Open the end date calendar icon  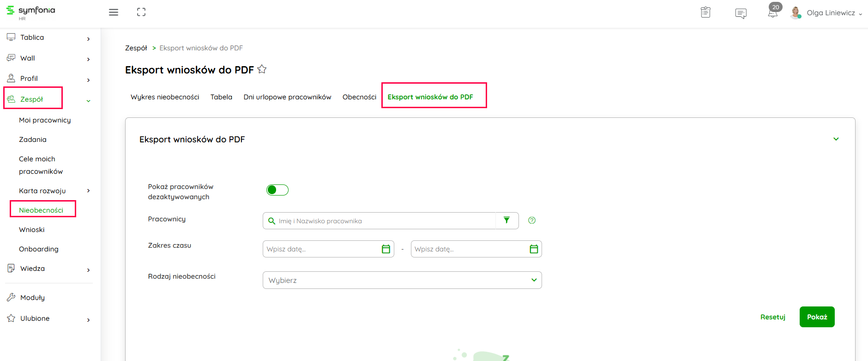pos(534,249)
